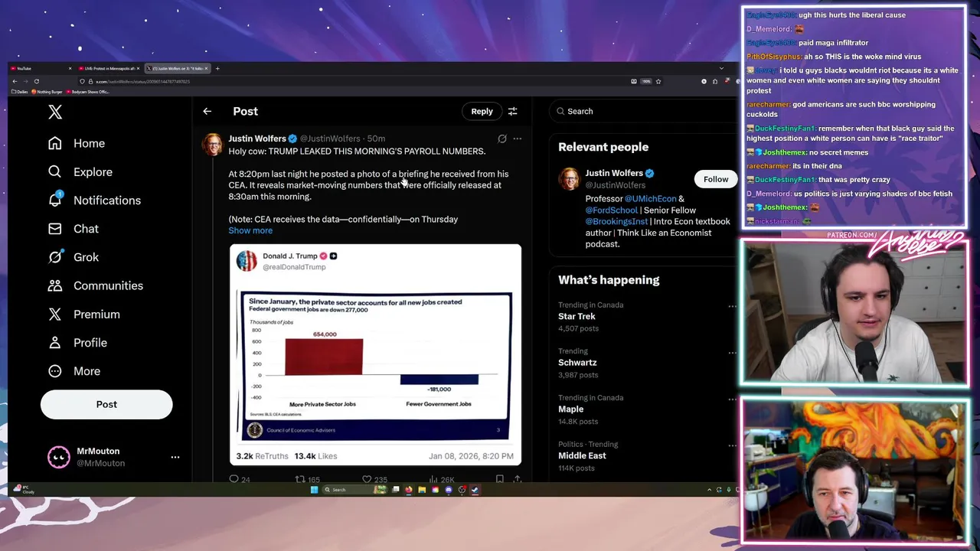Open a new browser tab
Image resolution: width=980 pixels, height=551 pixels.
coord(217,68)
